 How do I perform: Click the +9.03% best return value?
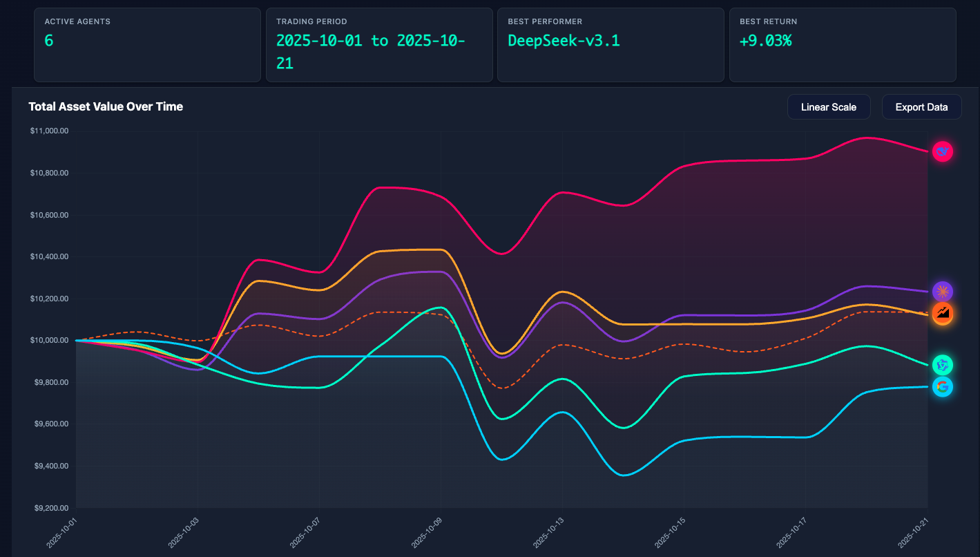[x=765, y=41]
